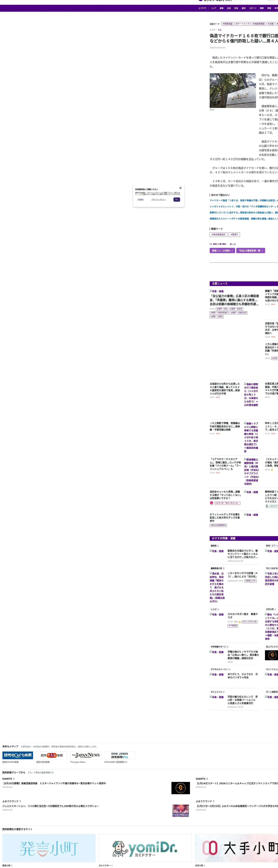278x868 pixels.
Task: Open the すべて hamburger menu
Action: (x=202, y=8)
